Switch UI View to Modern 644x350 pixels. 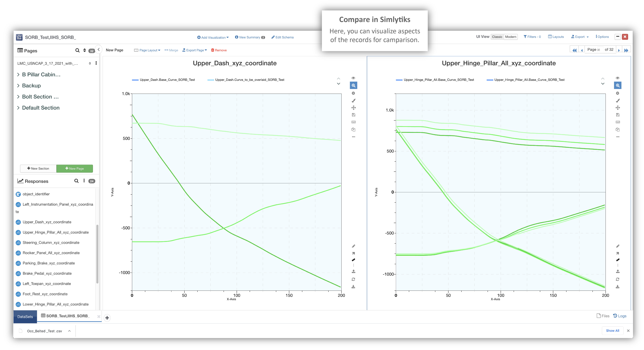511,37
